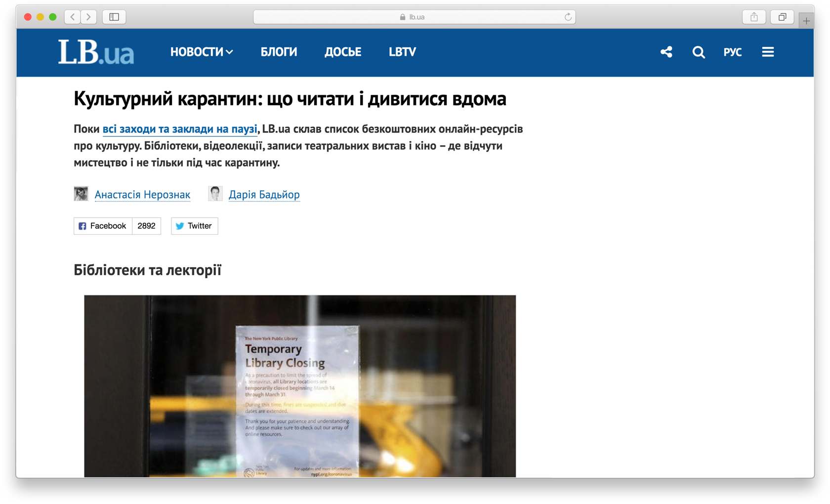
Task: Open site search with magnifier icon
Action: [x=698, y=52]
